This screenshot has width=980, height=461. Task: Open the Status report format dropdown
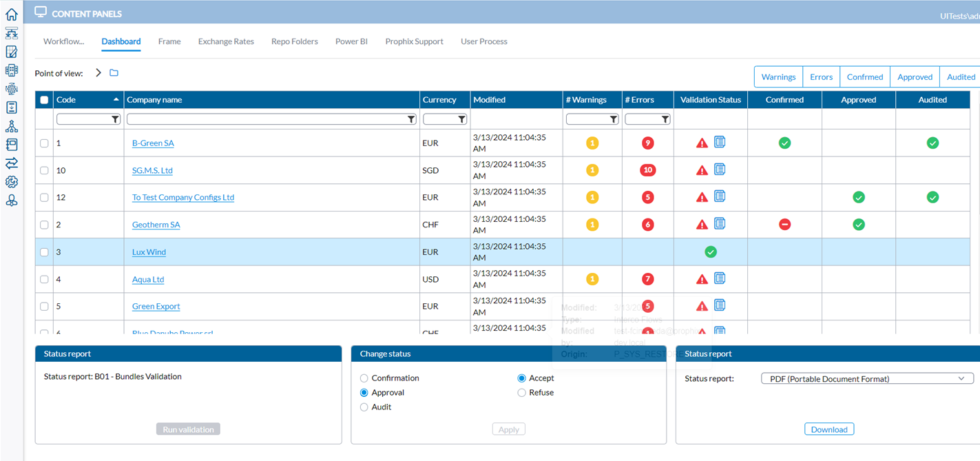pos(866,379)
